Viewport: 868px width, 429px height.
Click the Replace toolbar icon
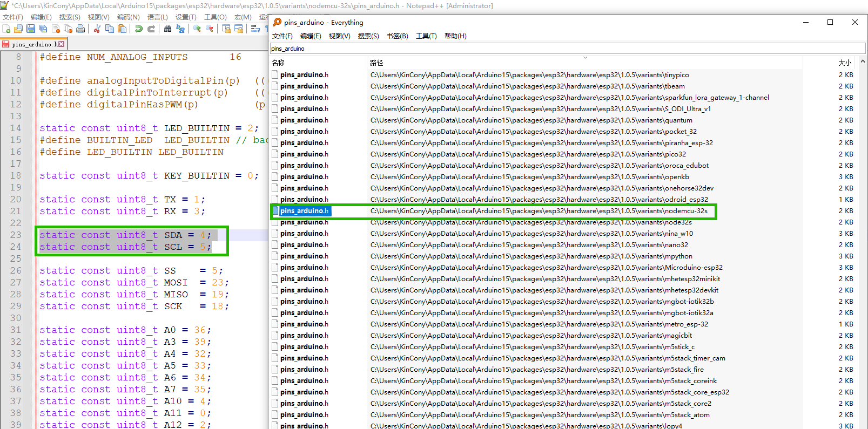click(180, 29)
